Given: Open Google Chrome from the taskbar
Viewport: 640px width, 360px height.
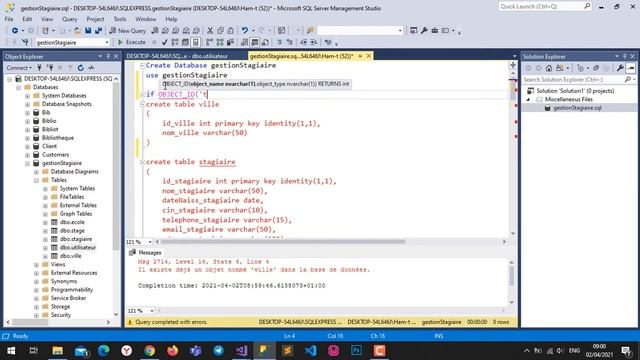Looking at the screenshot, I should pos(149,351).
